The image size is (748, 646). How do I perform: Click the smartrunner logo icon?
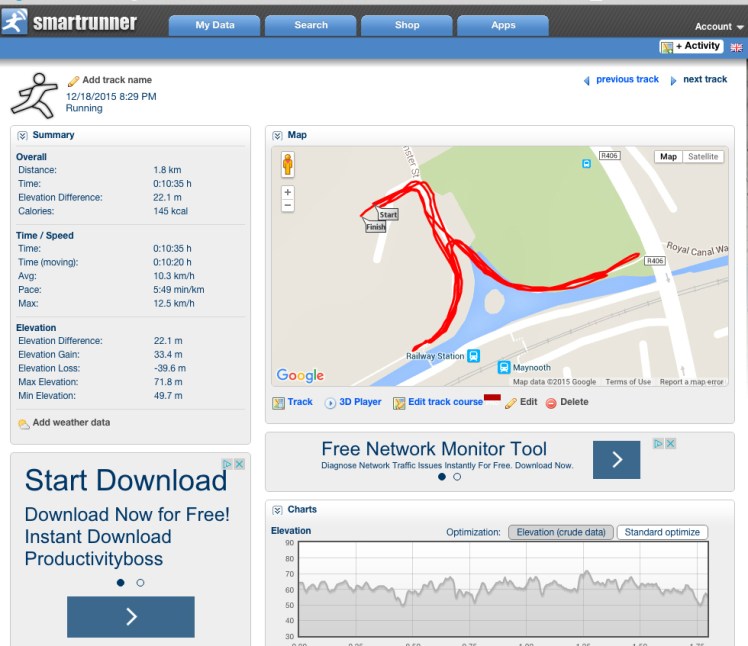coord(14,22)
